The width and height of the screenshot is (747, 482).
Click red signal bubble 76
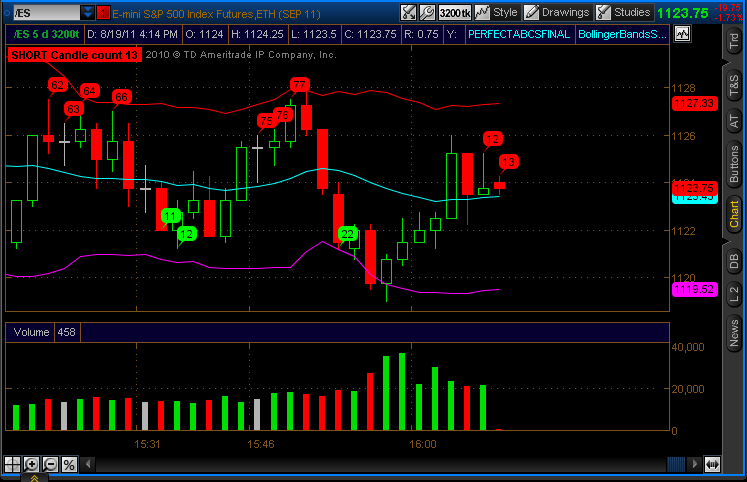click(x=283, y=115)
